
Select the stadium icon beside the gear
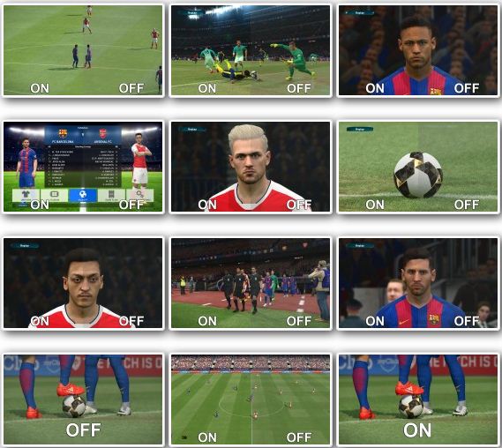(111, 195)
